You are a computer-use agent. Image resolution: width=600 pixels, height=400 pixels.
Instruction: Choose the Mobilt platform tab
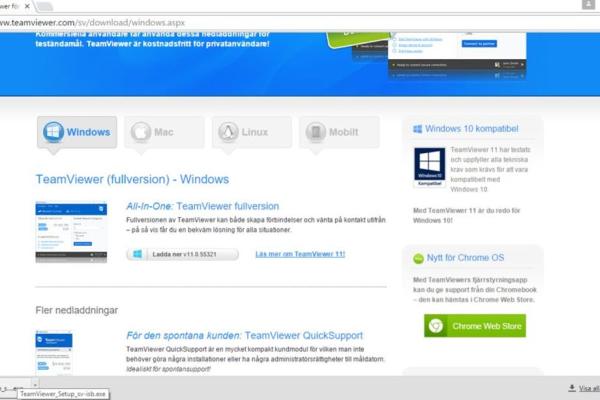pyautogui.click(x=339, y=132)
